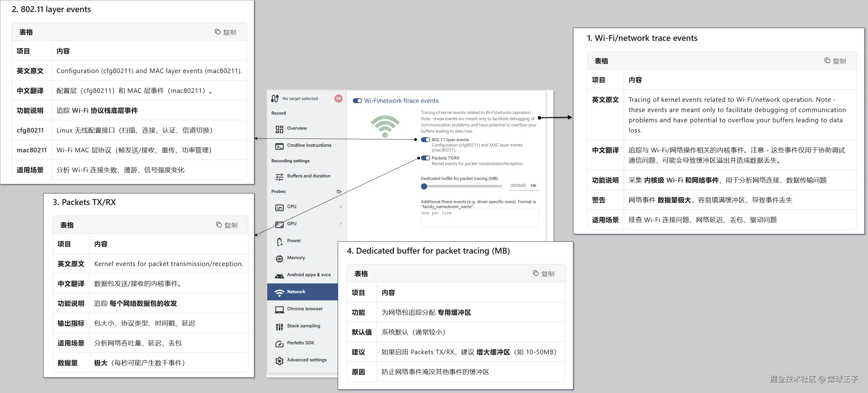Screen dimensions: 868x393
Task: Enable the 802.11 layer events toggle
Action: click(425, 139)
